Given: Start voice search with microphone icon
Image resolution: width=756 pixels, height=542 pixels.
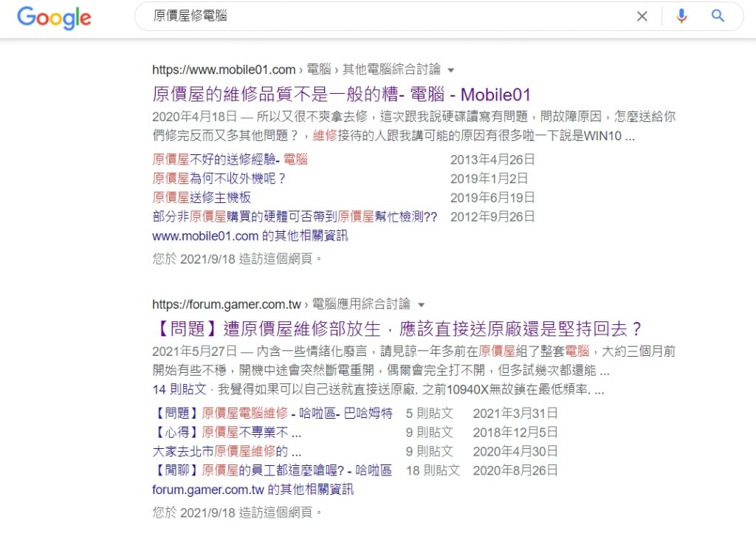Looking at the screenshot, I should (x=681, y=16).
